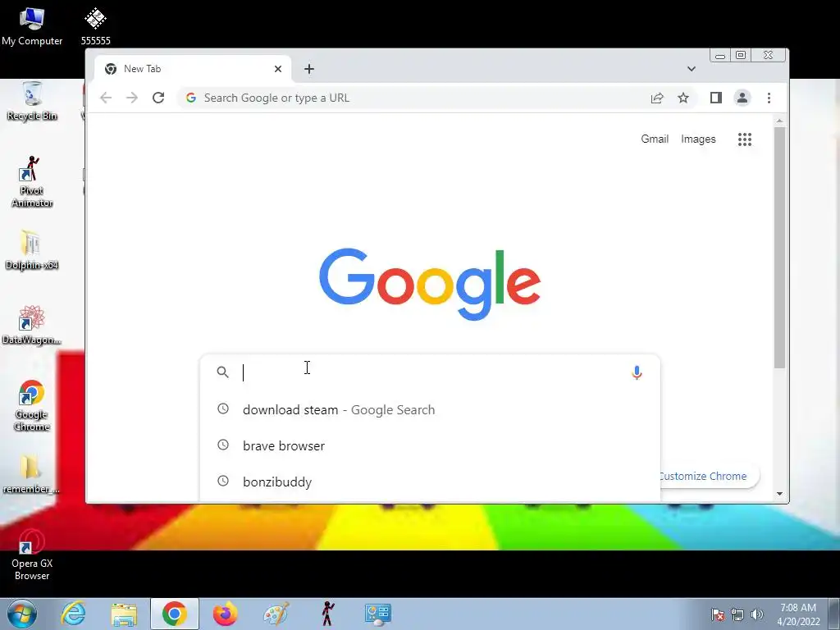Screen dimensions: 840x630
Task: Close the New Tab tab
Action: (x=278, y=69)
